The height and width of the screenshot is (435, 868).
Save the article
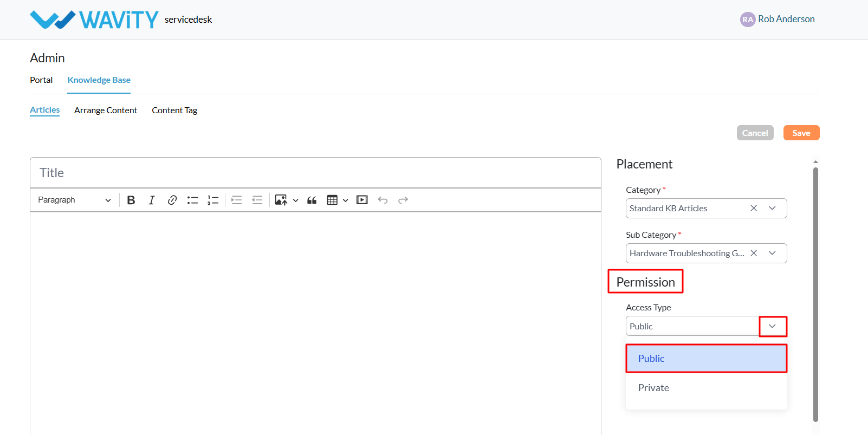click(801, 133)
